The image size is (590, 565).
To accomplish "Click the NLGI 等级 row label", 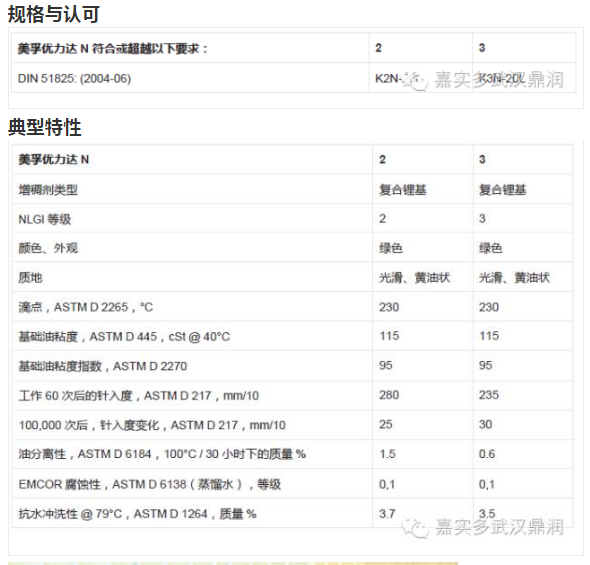I will click(44, 219).
